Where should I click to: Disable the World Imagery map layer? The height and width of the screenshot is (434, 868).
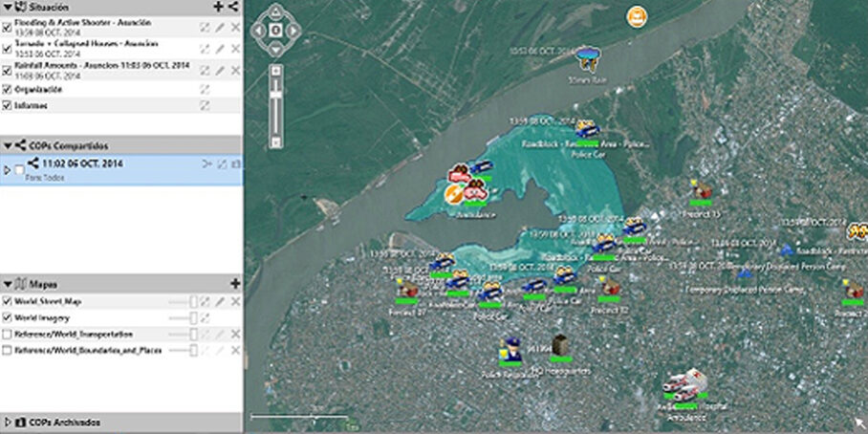pyautogui.click(x=8, y=318)
